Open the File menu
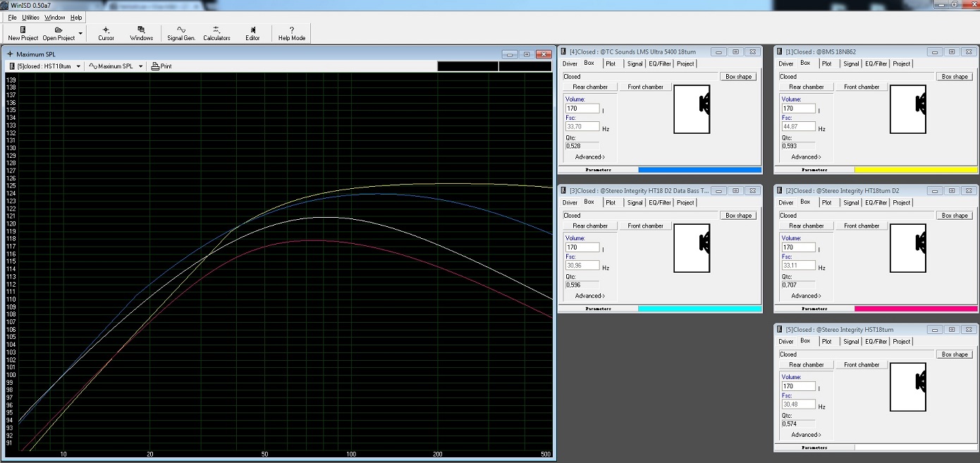This screenshot has height=463, width=980. click(13, 18)
